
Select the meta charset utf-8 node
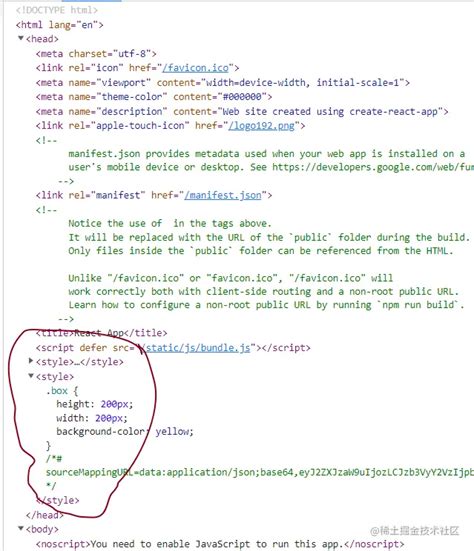click(x=96, y=54)
